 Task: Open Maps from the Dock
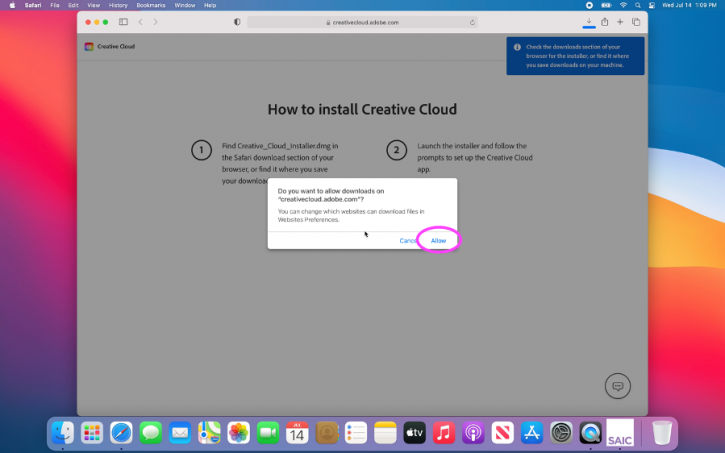point(209,433)
